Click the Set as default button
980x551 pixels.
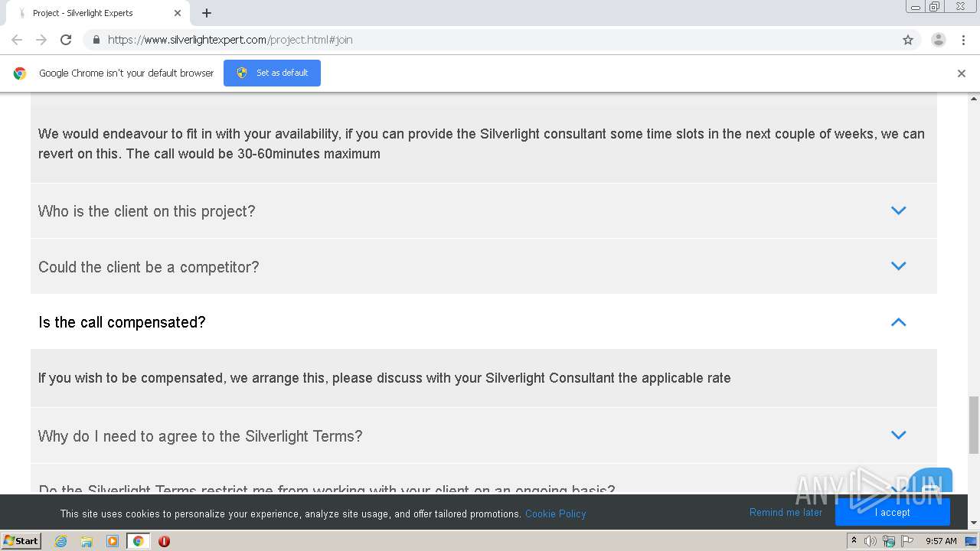coord(272,73)
